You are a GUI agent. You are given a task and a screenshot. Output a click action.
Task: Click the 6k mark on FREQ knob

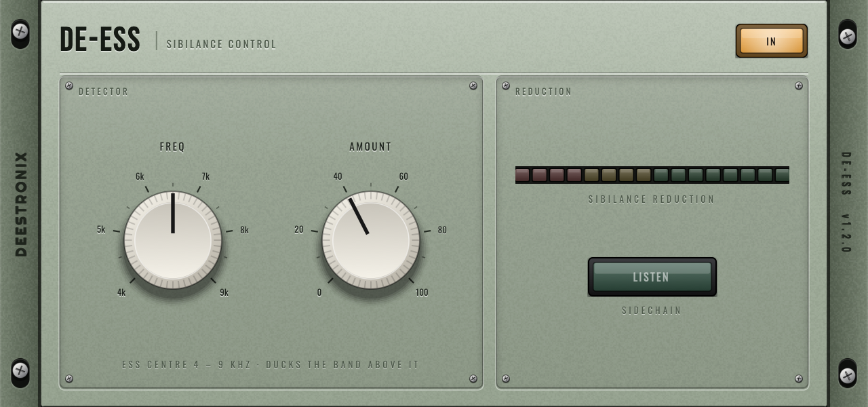[140, 176]
